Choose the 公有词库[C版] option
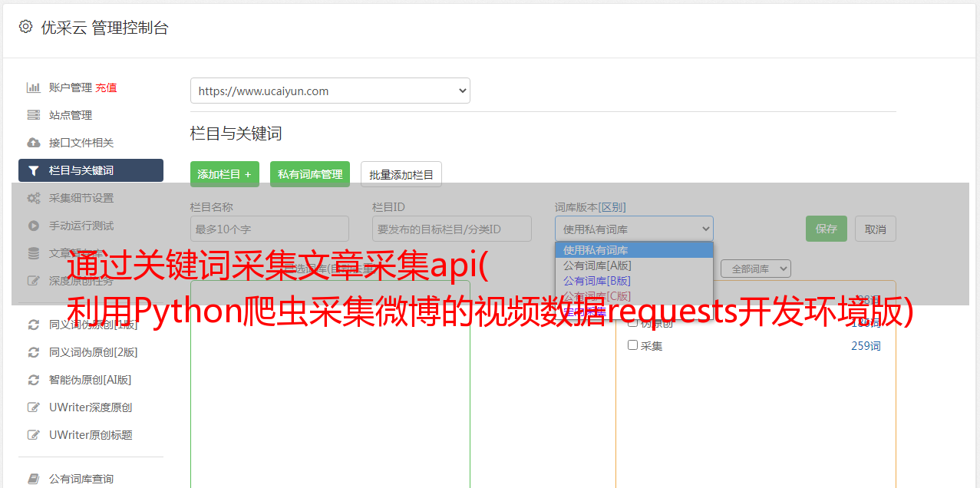 pos(634,296)
